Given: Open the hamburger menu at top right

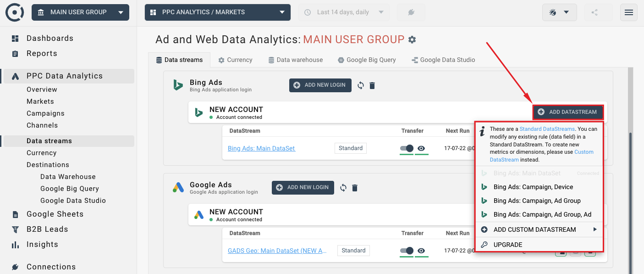Looking at the screenshot, I should coord(628,12).
